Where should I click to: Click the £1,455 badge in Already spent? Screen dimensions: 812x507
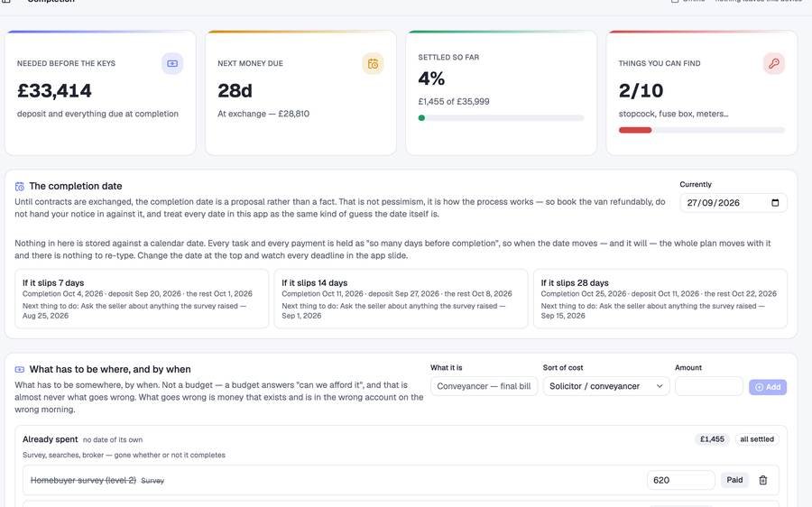(x=712, y=439)
